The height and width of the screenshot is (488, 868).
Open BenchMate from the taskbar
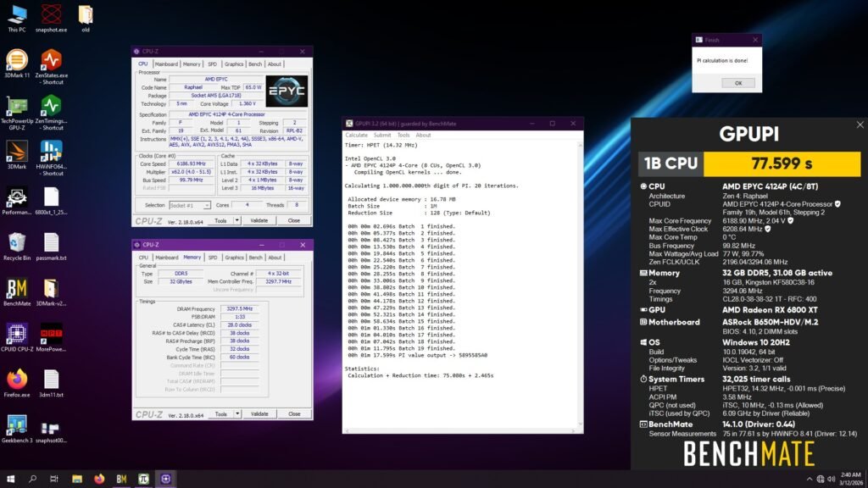121,480
